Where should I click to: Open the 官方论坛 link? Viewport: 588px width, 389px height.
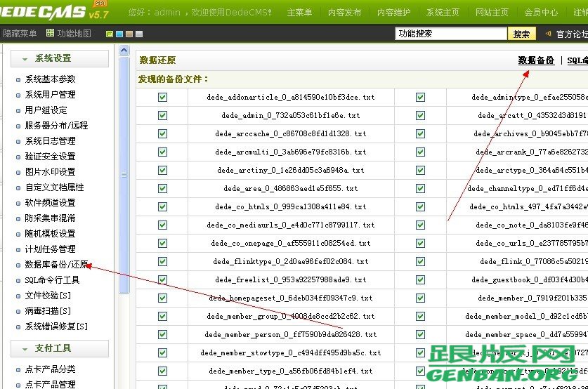click(x=572, y=34)
